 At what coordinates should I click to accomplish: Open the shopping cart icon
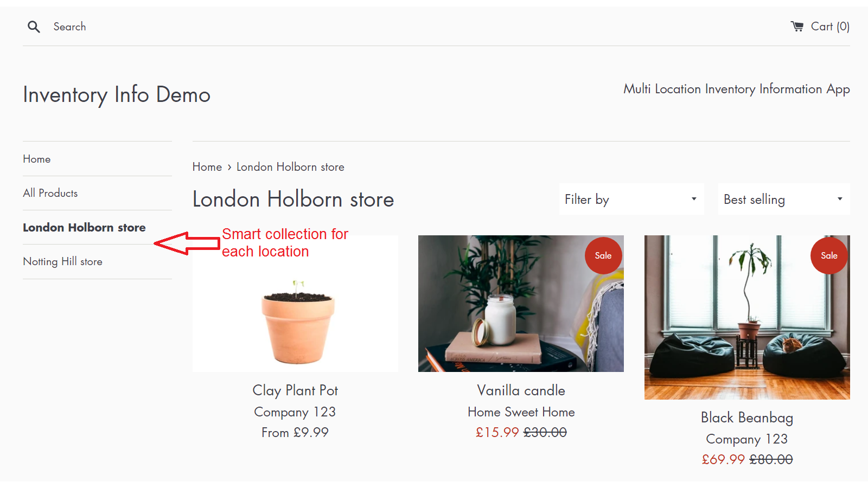coord(797,26)
